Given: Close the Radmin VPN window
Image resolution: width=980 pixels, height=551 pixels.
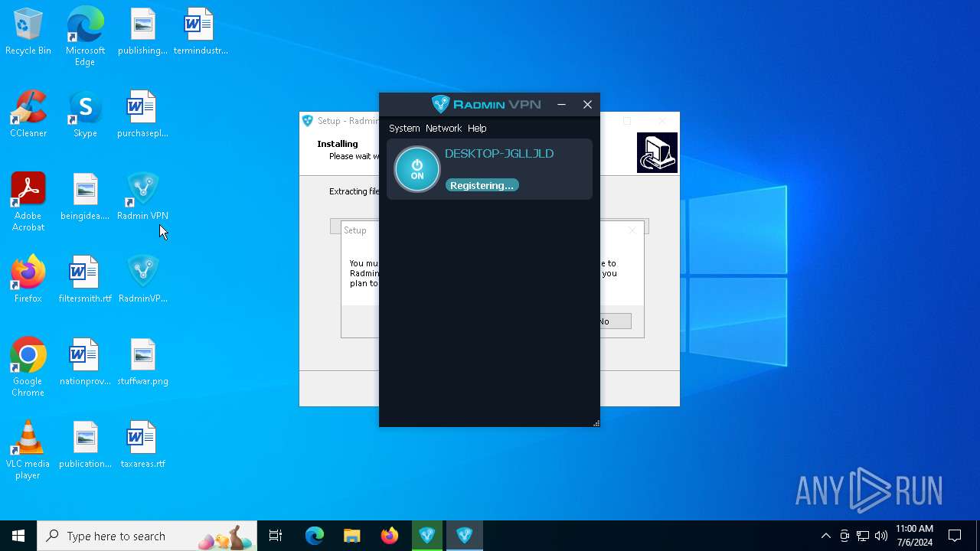Looking at the screenshot, I should [587, 105].
